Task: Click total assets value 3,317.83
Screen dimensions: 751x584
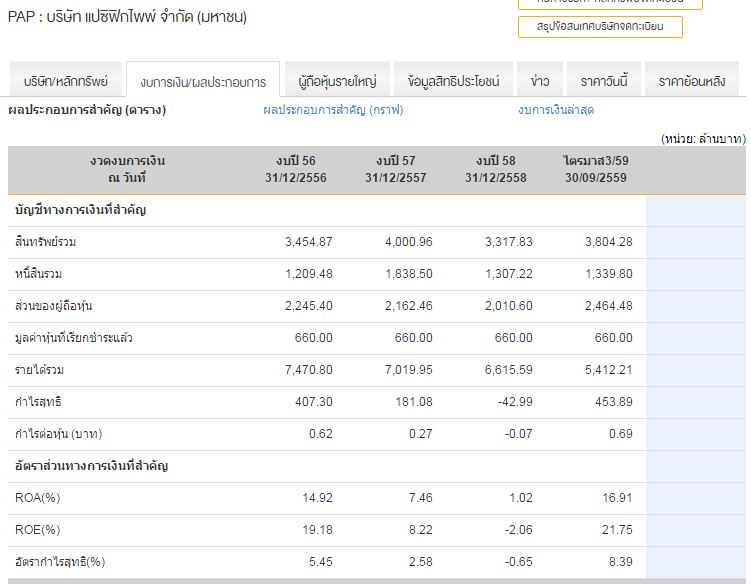Action: [509, 242]
